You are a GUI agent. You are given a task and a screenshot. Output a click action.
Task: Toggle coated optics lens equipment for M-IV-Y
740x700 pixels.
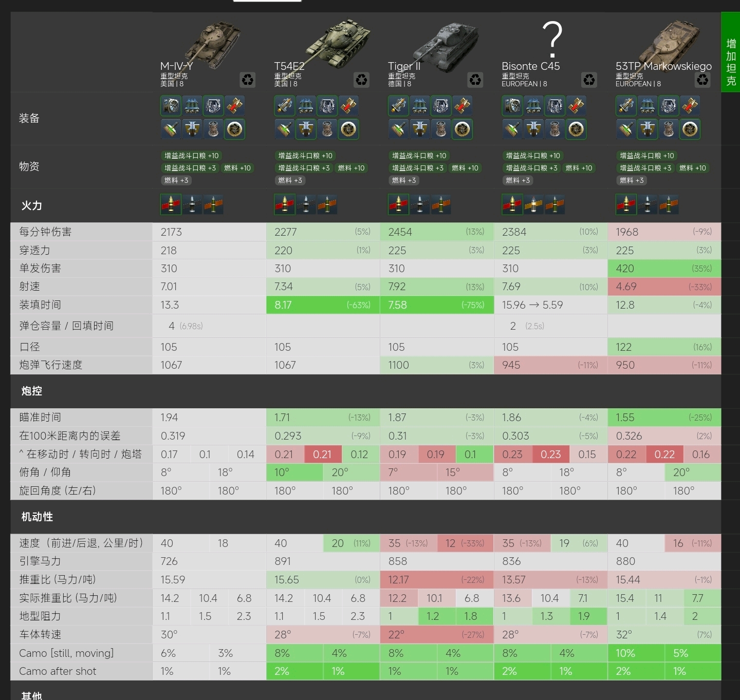(234, 129)
